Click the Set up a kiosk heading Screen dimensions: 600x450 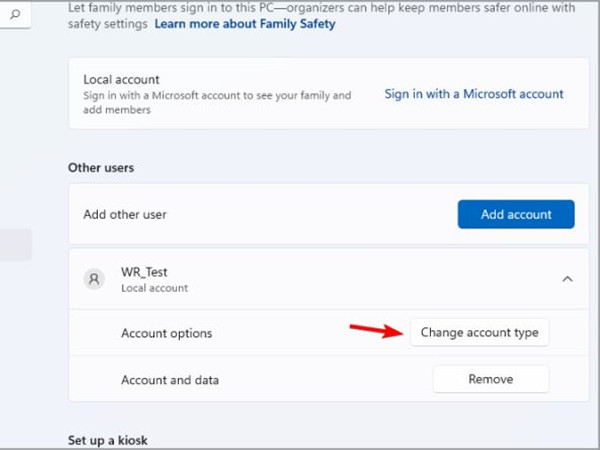click(x=108, y=440)
